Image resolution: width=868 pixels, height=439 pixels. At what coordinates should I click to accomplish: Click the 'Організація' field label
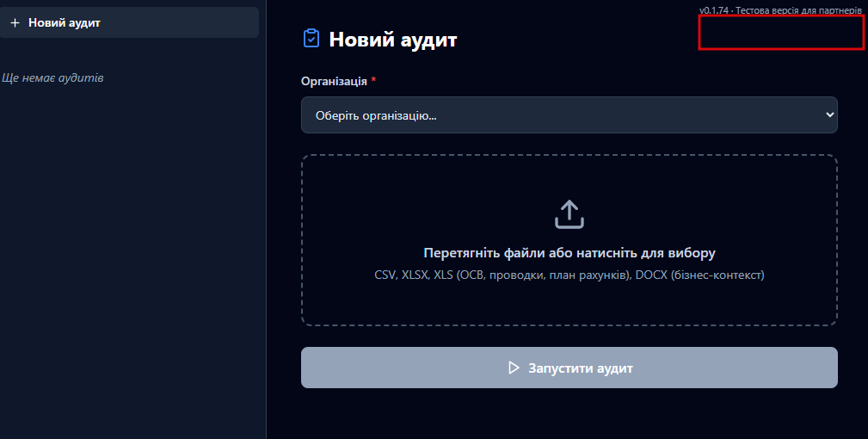coord(334,81)
